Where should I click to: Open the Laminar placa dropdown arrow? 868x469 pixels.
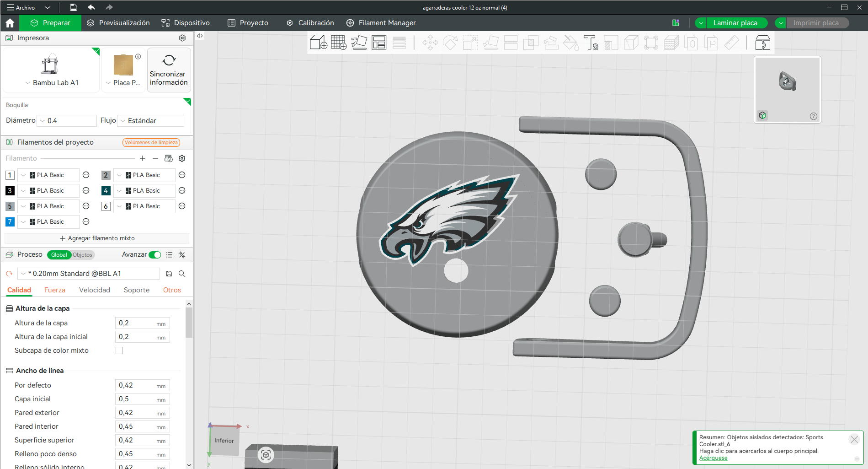coord(701,23)
